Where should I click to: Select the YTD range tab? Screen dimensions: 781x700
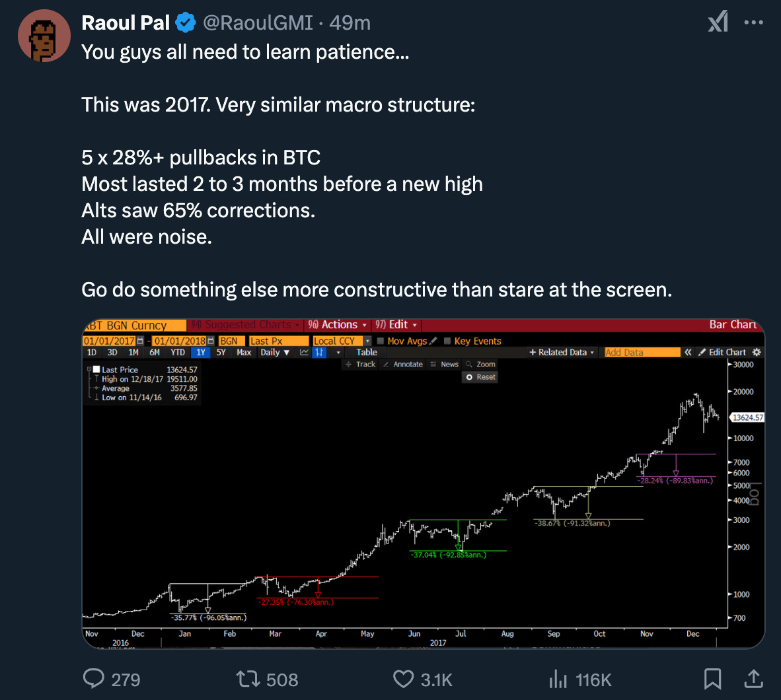pyautogui.click(x=178, y=353)
